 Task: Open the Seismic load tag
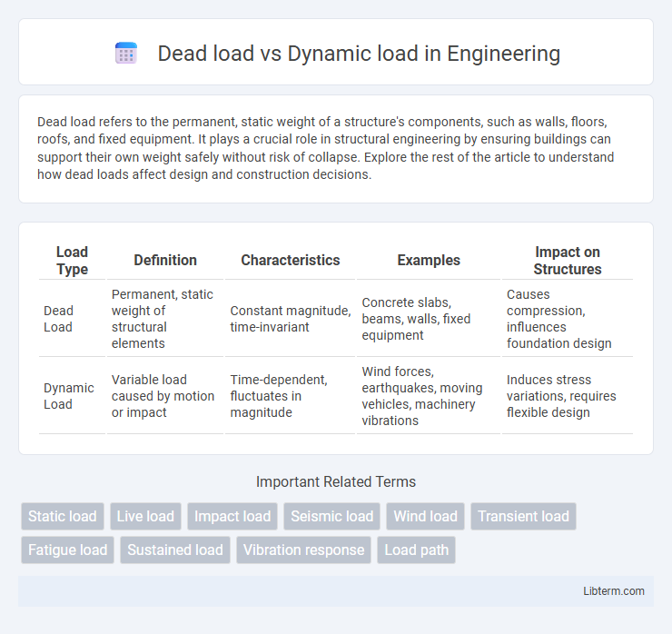click(x=331, y=516)
